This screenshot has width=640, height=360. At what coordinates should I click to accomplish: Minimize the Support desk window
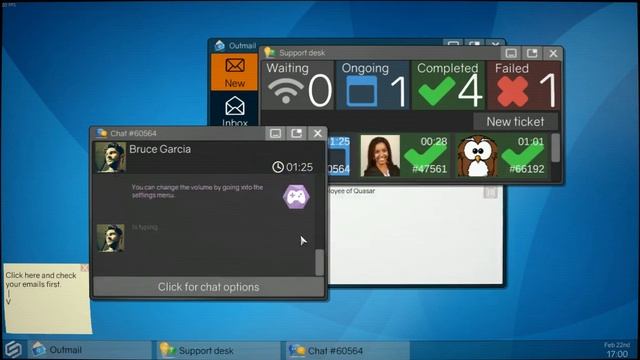tap(511, 53)
